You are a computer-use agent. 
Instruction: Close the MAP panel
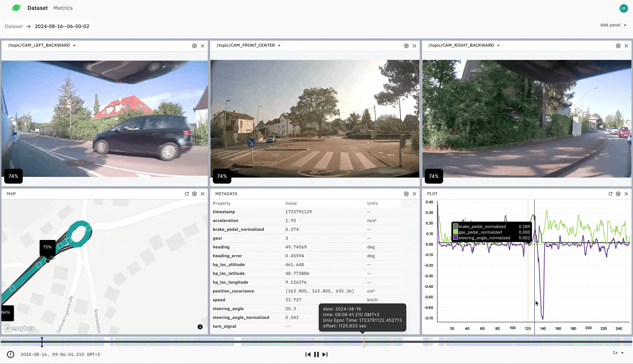click(202, 194)
